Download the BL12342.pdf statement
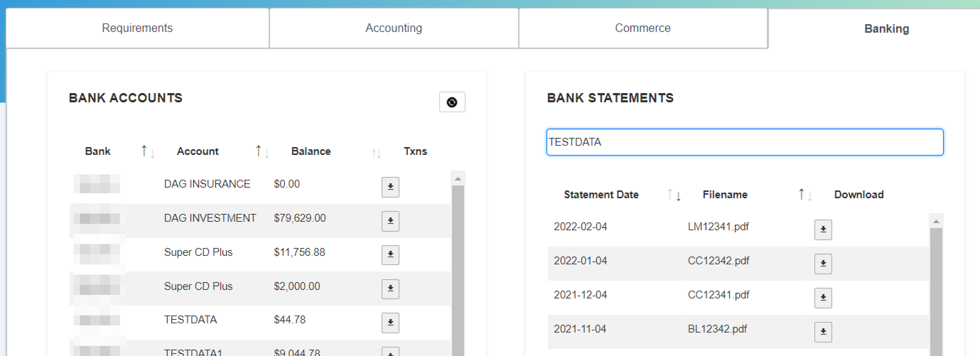This screenshot has height=356, width=980. tap(823, 332)
